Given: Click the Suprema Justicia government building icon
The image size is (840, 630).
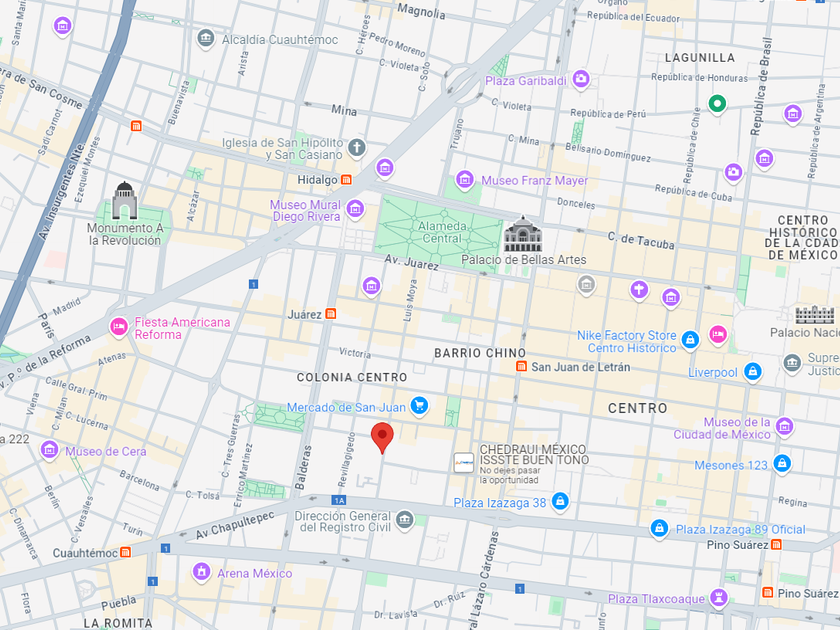Looking at the screenshot, I should click(x=792, y=363).
